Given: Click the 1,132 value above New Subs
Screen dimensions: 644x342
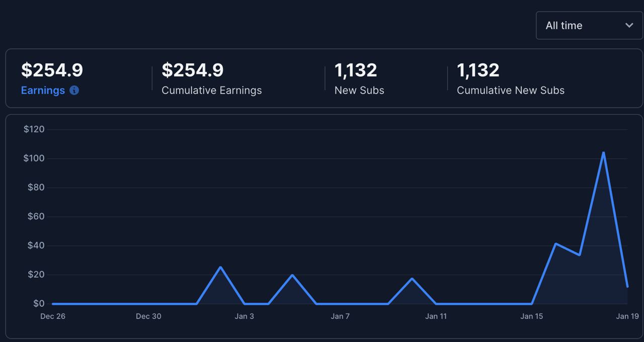Looking at the screenshot, I should (x=356, y=70).
